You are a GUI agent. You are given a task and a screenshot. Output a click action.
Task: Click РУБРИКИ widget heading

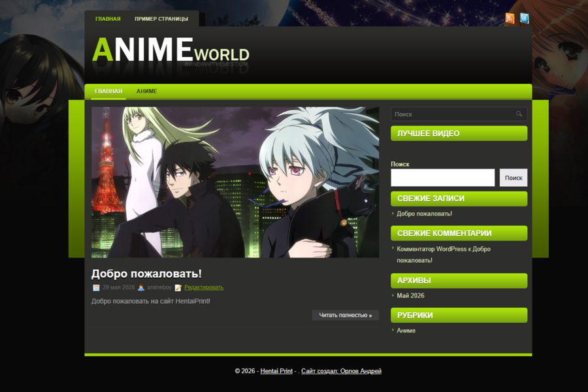459,316
